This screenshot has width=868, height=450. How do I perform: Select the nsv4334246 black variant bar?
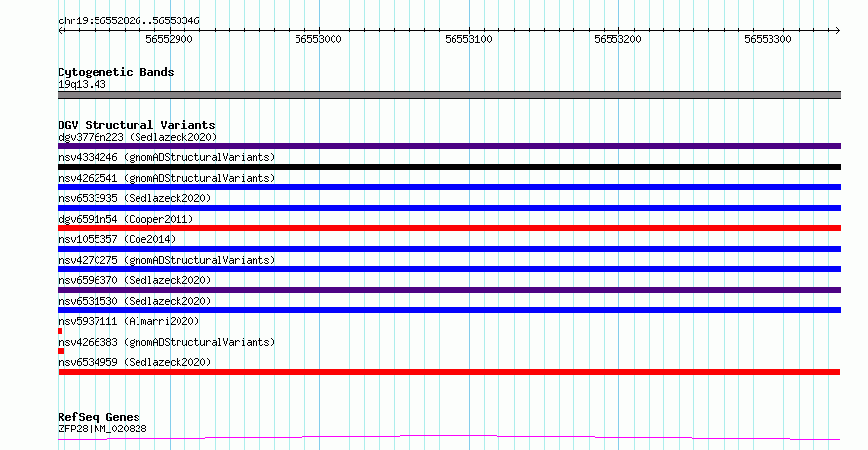click(449, 167)
